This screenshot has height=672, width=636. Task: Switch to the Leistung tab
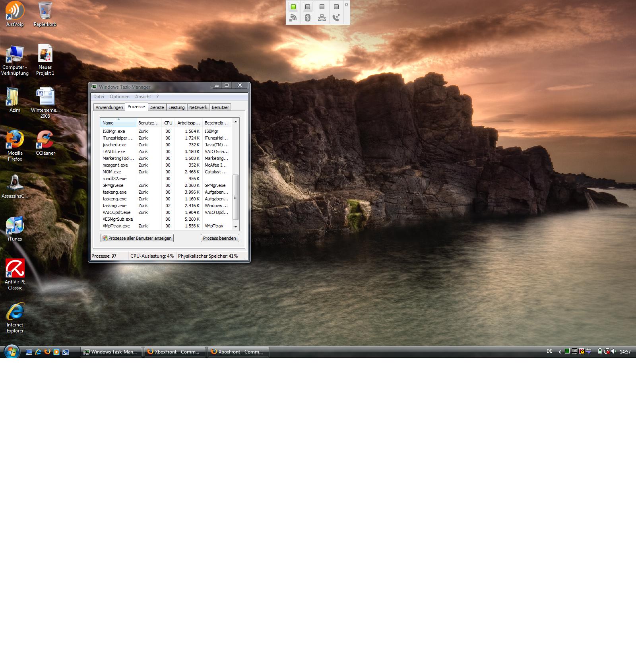click(x=176, y=107)
